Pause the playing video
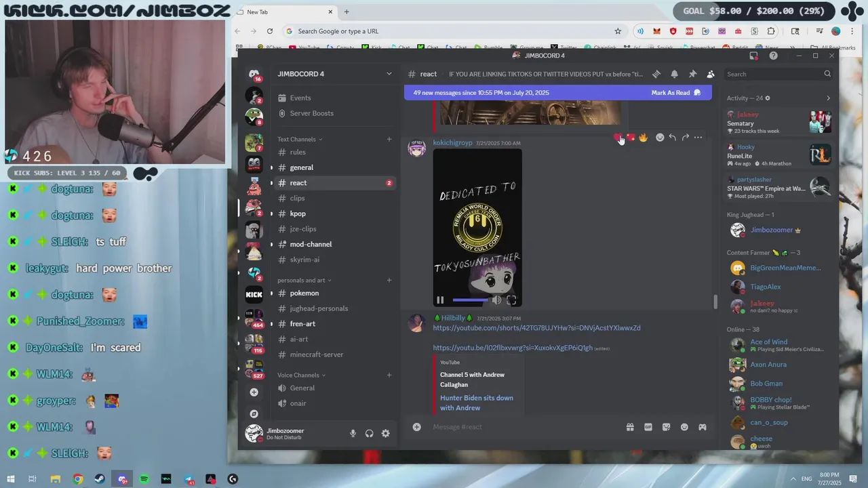 [x=440, y=300]
